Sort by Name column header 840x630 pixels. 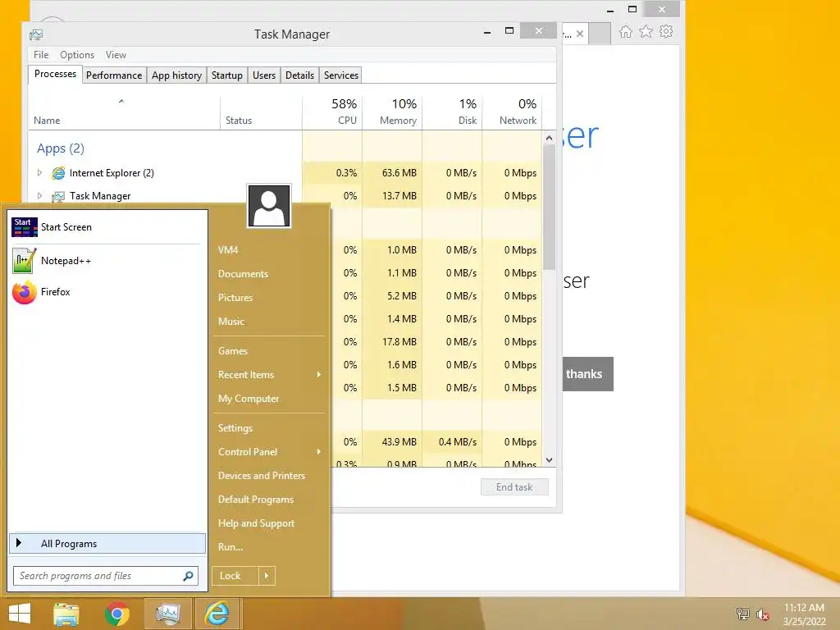click(x=124, y=112)
